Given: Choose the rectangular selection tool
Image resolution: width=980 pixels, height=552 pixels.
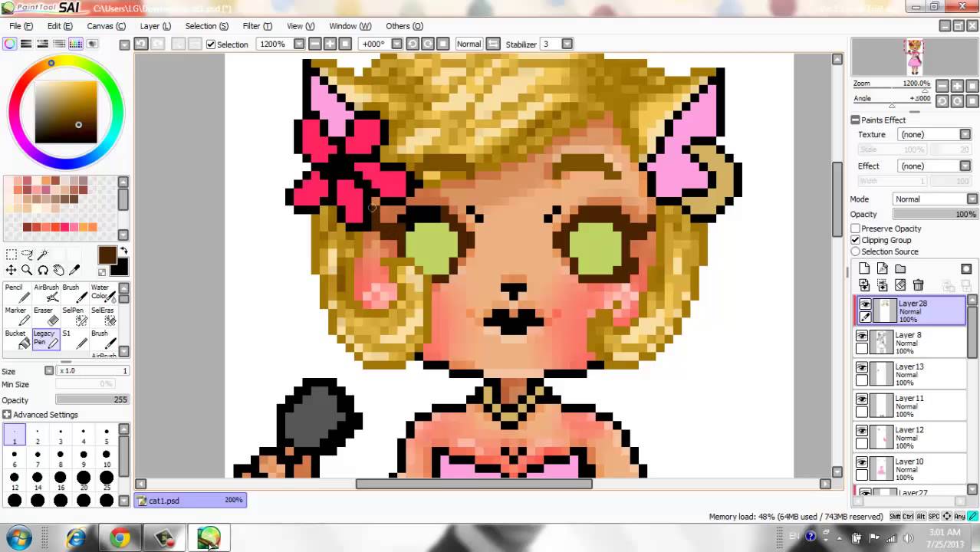Looking at the screenshot, I should 11,255.
